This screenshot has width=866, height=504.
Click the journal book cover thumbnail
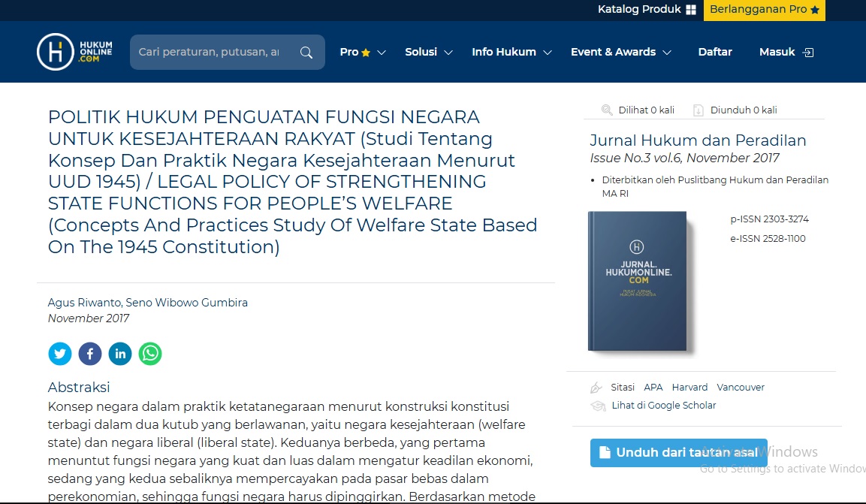pos(638,281)
